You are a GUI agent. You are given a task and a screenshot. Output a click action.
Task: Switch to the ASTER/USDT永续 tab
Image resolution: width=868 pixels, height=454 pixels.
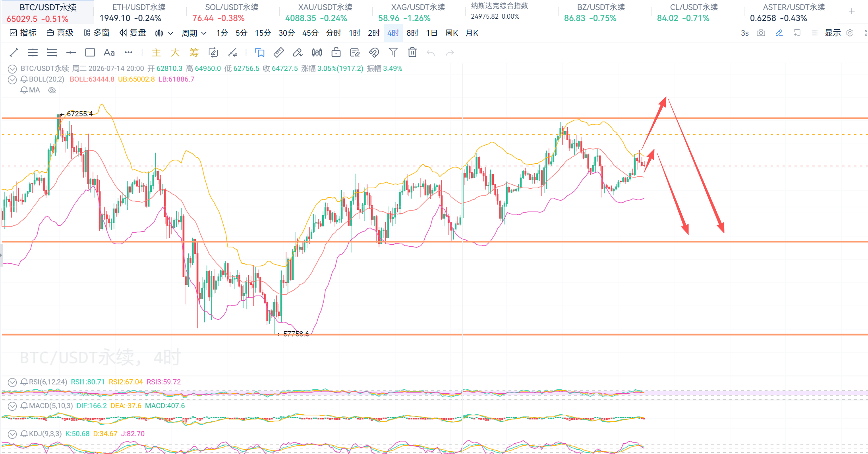(x=790, y=12)
